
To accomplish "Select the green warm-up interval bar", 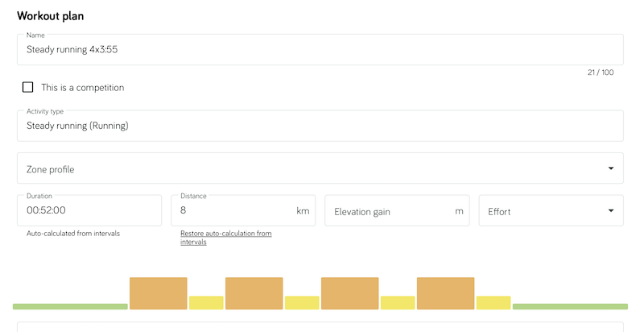I will (70, 306).
